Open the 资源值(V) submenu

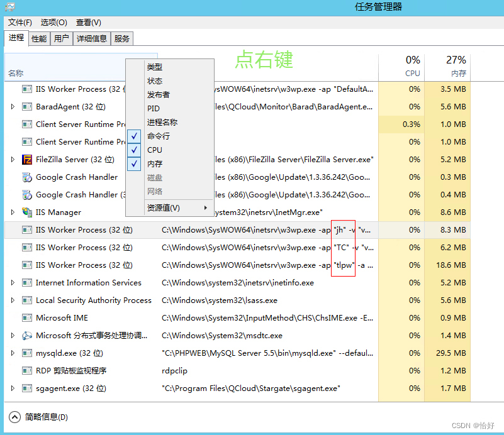point(170,208)
